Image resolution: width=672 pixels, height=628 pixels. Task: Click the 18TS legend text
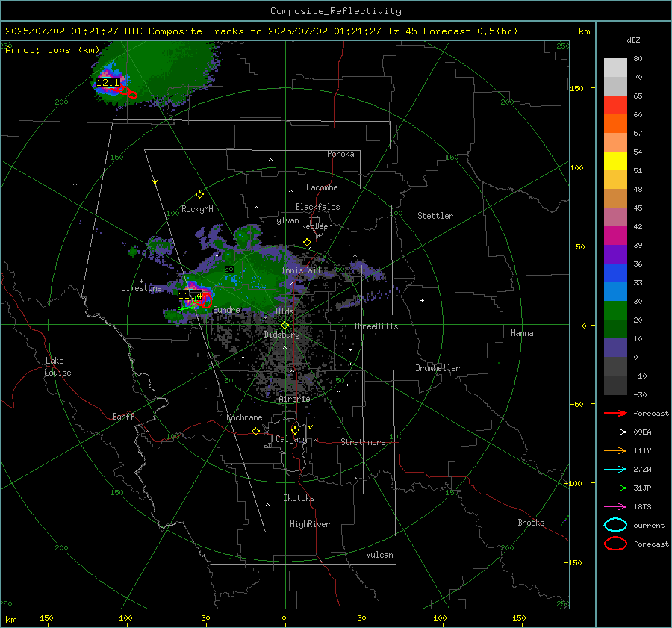coord(642,507)
